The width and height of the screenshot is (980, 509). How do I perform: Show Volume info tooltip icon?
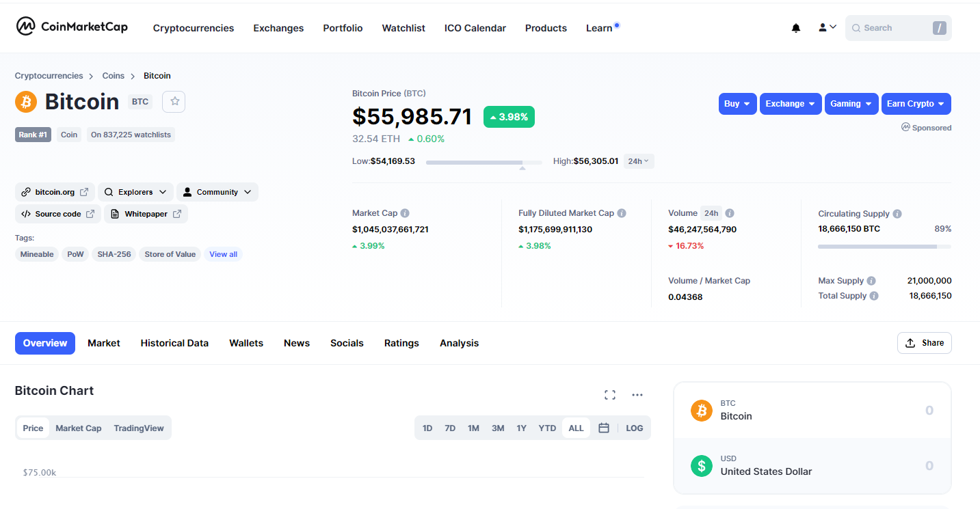(x=730, y=213)
